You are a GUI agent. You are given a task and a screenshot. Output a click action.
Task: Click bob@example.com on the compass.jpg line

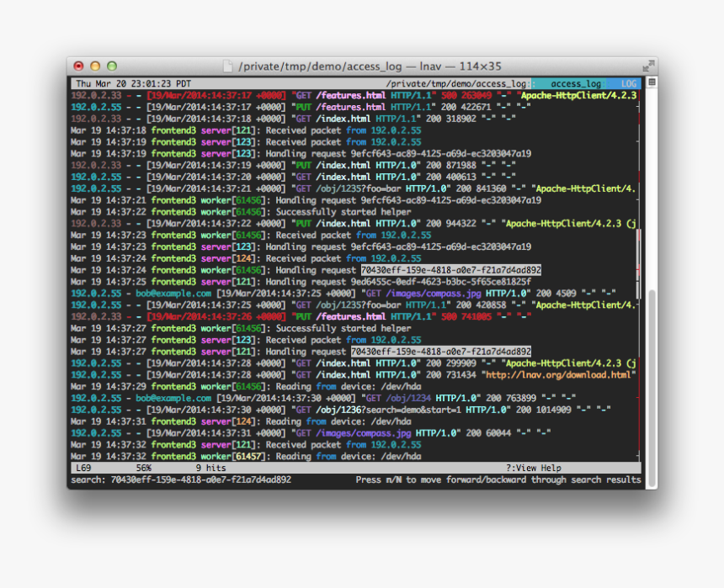[173, 294]
